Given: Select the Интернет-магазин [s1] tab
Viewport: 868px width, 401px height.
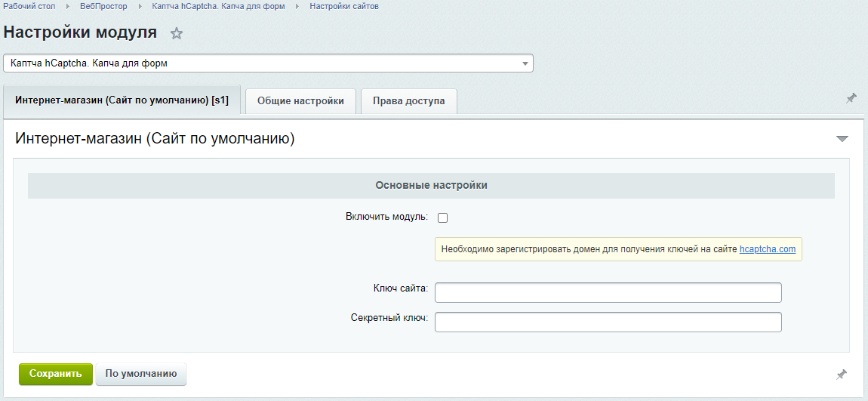Looking at the screenshot, I should tap(122, 100).
